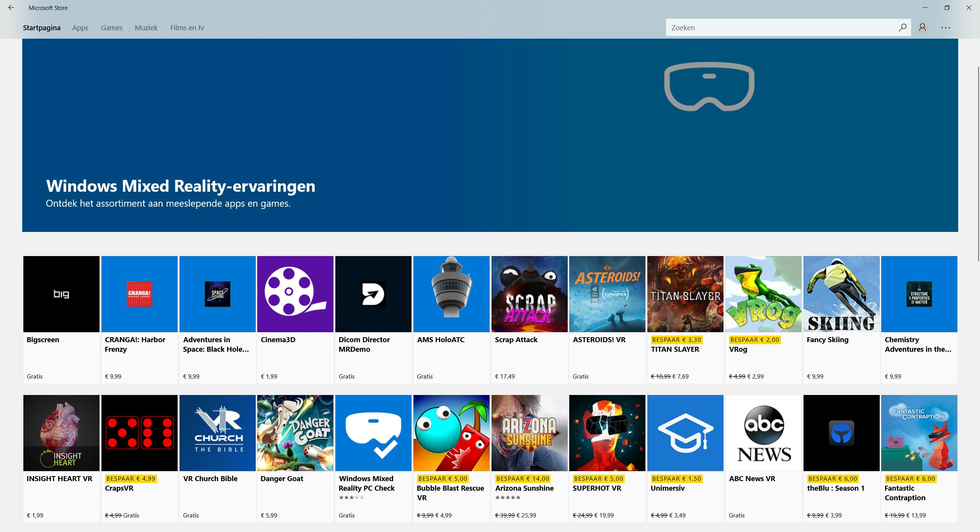980x532 pixels.
Task: Select the Arizona Sunshine thumbnail
Action: pyautogui.click(x=529, y=433)
